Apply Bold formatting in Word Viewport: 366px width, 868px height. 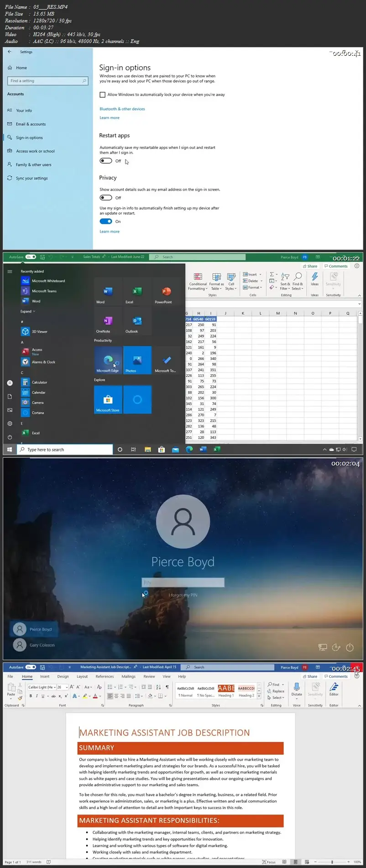[31, 696]
